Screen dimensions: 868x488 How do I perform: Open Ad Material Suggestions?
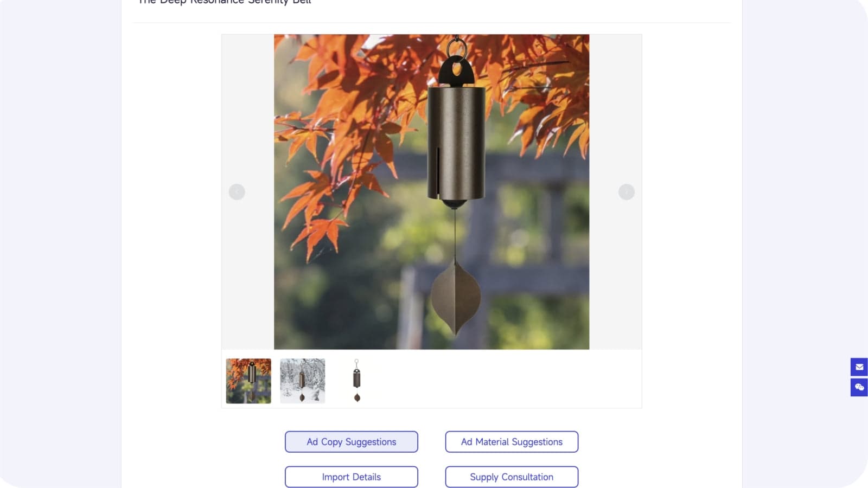[x=512, y=442]
